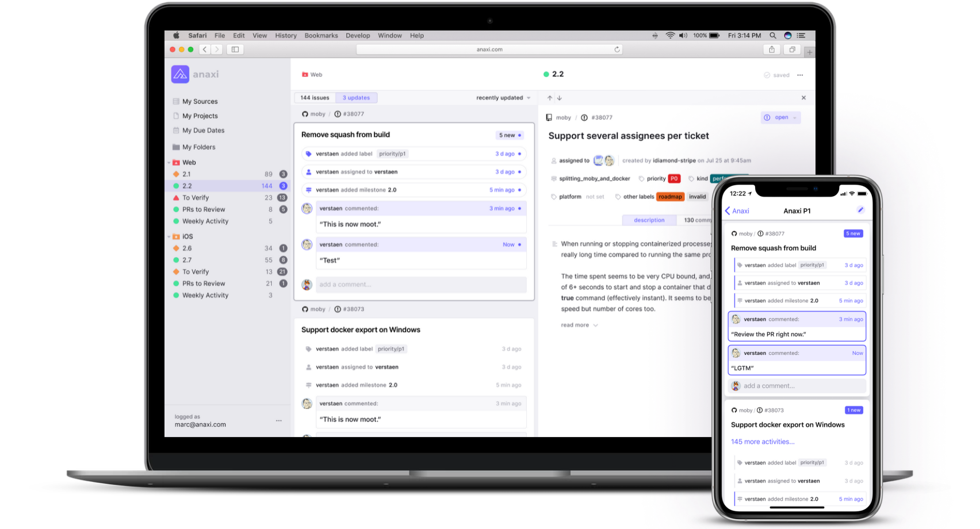Open Weekly Activity under the iOS folder
The width and height of the screenshot is (980, 529).
point(227,296)
